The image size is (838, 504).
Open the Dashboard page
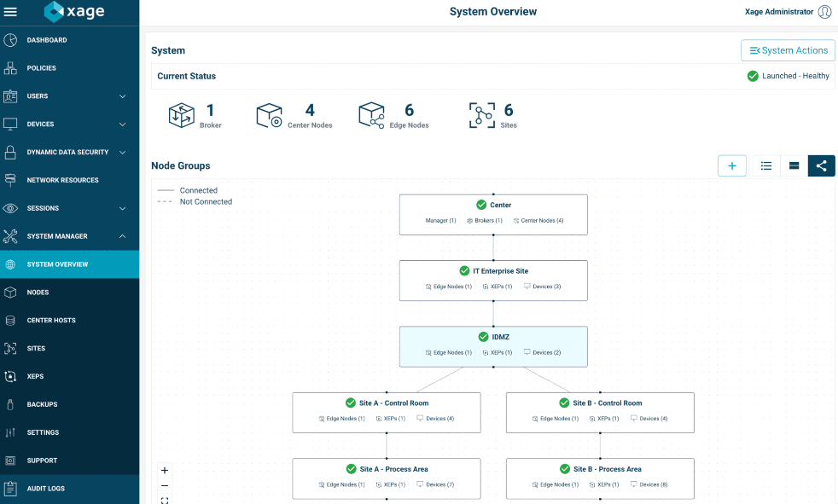[47, 40]
